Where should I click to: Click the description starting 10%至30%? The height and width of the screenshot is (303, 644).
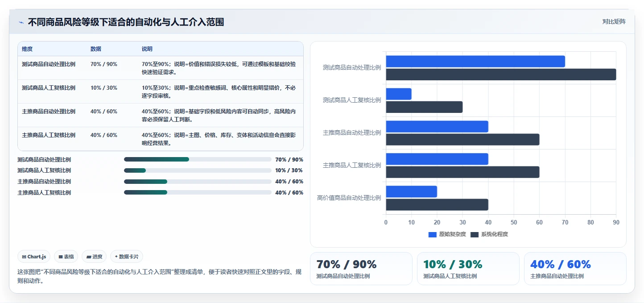tap(219, 91)
